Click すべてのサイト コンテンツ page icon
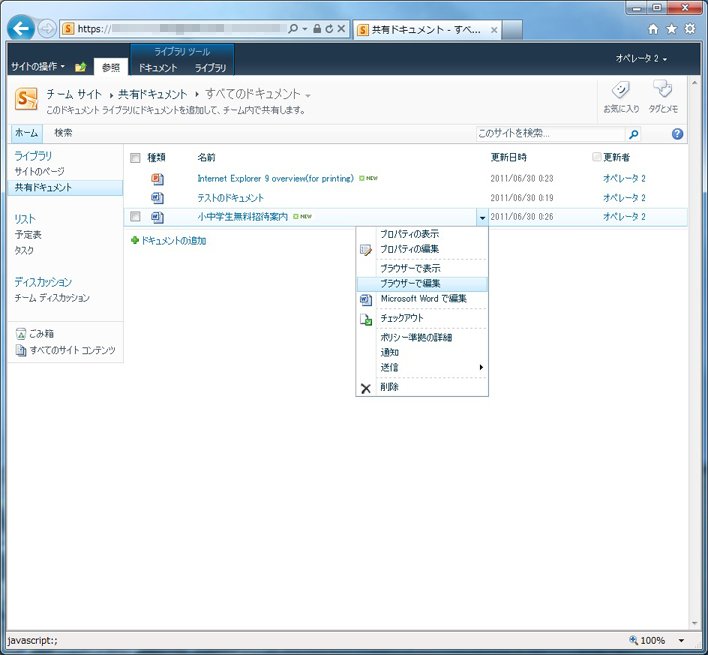Image resolution: width=708 pixels, height=655 pixels. pyautogui.click(x=21, y=350)
